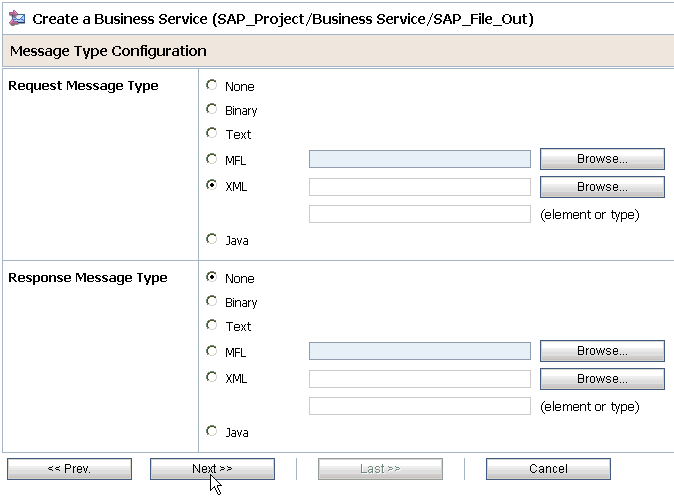The image size is (674, 496).
Task: Click the Response section (element or type) text
Action: (590, 407)
